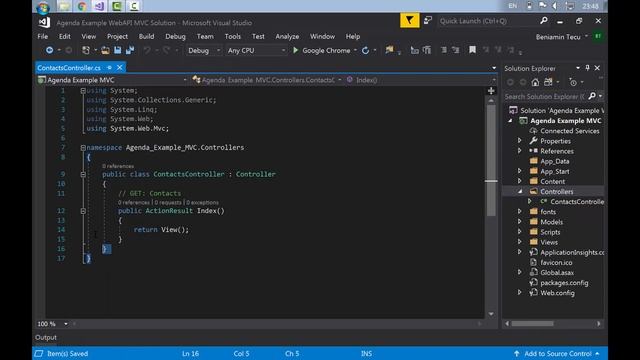Viewport: 640px width, 360px height.
Task: Expand the Models folder
Action: point(520,222)
